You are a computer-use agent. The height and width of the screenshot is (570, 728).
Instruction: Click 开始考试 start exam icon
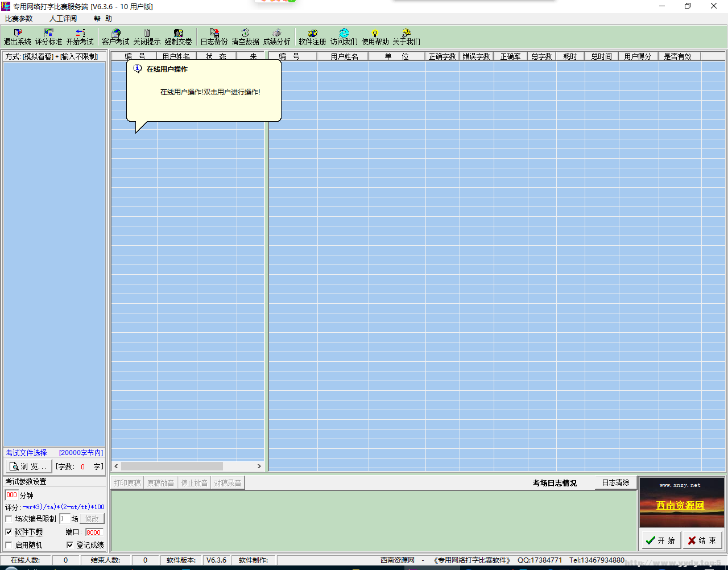point(80,37)
